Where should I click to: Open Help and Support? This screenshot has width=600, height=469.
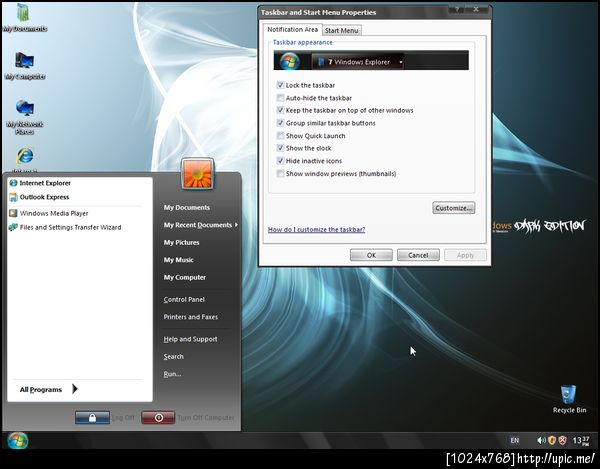(190, 339)
